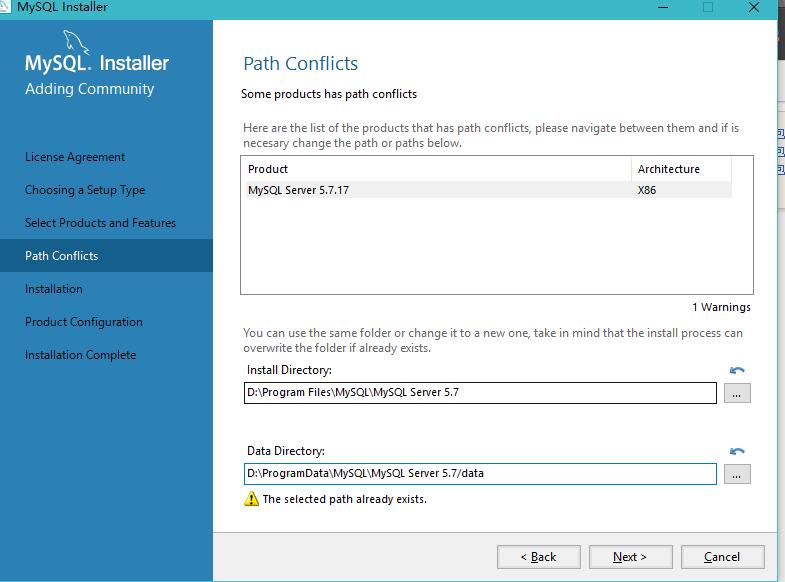Open the Product Configuration step
785x582 pixels.
pyautogui.click(x=84, y=322)
